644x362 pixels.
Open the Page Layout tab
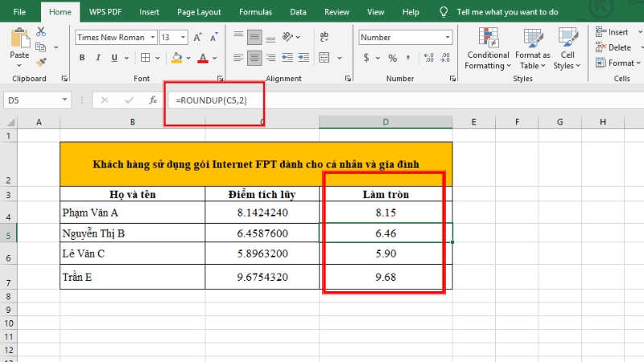tap(197, 13)
